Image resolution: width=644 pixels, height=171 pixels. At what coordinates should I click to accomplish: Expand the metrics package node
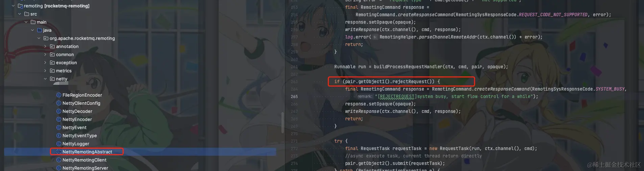(x=45, y=71)
